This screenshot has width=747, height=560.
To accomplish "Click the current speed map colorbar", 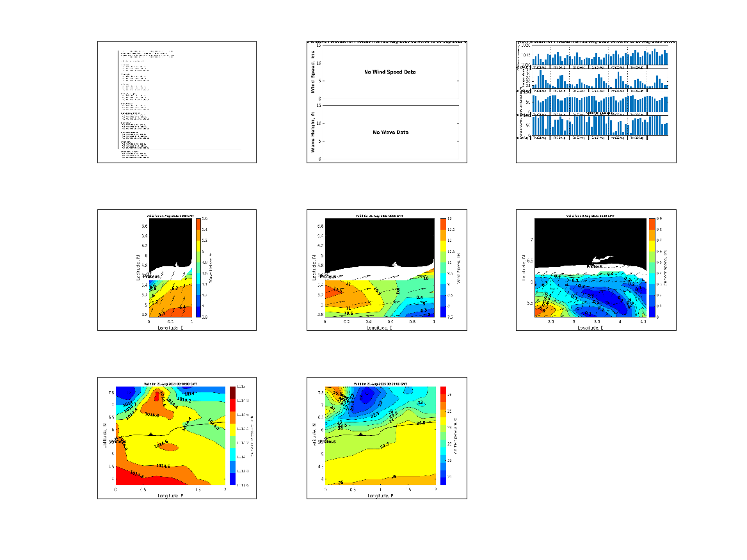I will 652,268.
